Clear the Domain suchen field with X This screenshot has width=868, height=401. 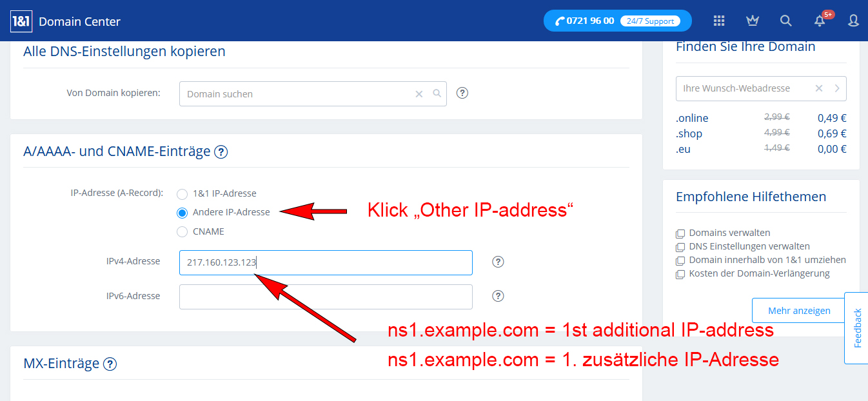(x=419, y=94)
